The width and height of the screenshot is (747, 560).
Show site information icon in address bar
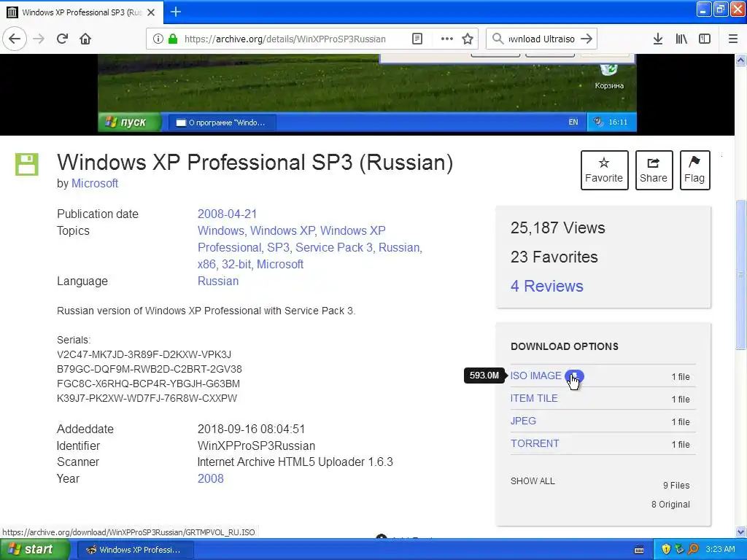coord(158,39)
